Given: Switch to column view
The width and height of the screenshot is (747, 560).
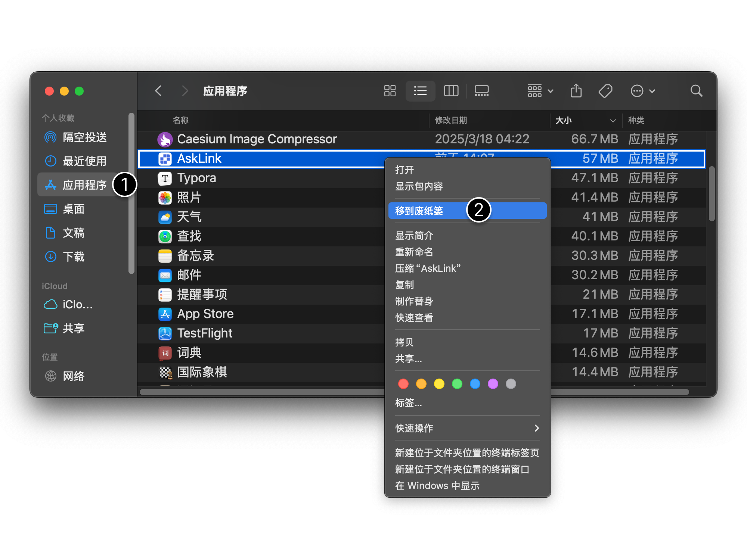Looking at the screenshot, I should tap(451, 91).
